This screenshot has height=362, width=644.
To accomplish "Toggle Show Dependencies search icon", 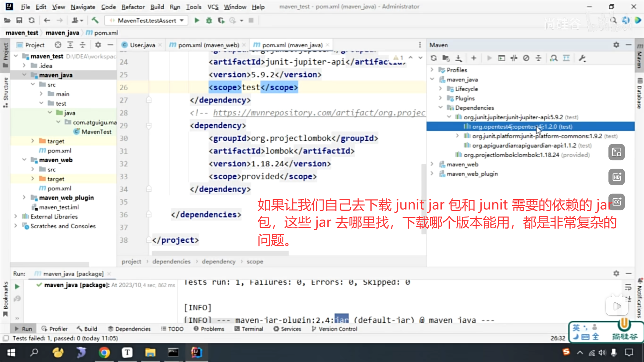I will click(554, 58).
